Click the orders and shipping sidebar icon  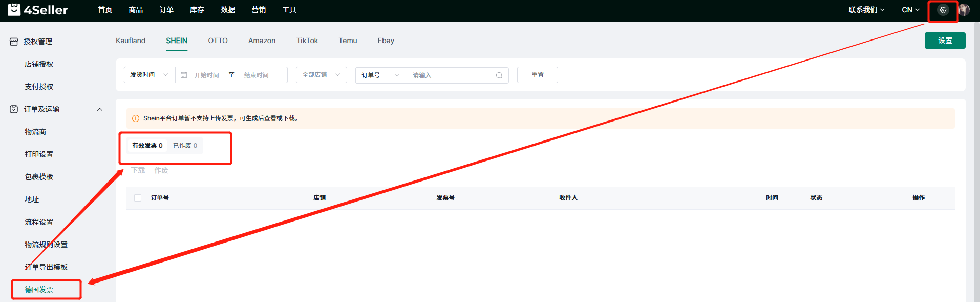14,109
